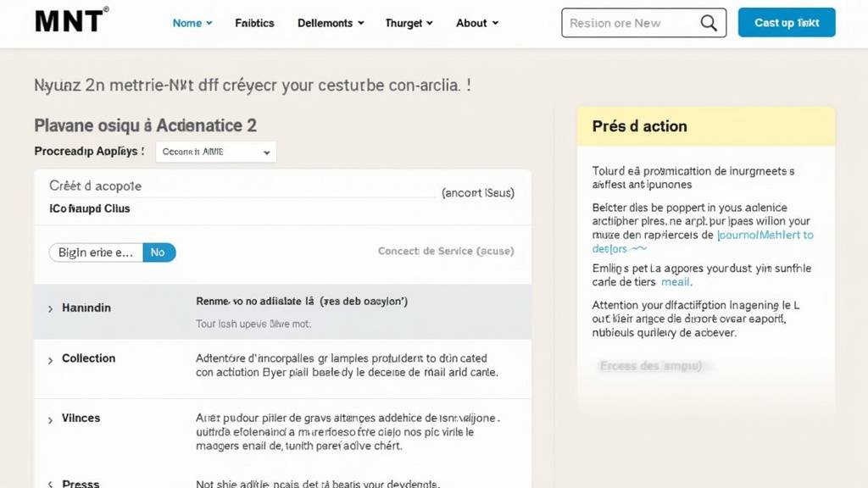The image size is (868, 488).
Task: Click the Bigin eribe e... field
Action: click(96, 252)
